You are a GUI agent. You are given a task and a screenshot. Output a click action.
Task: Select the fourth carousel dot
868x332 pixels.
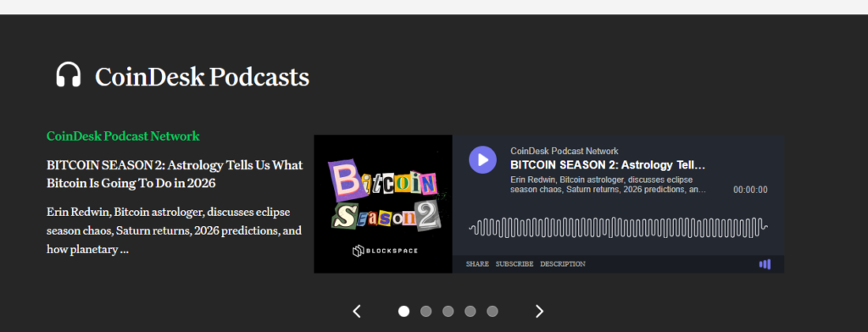[x=470, y=312]
